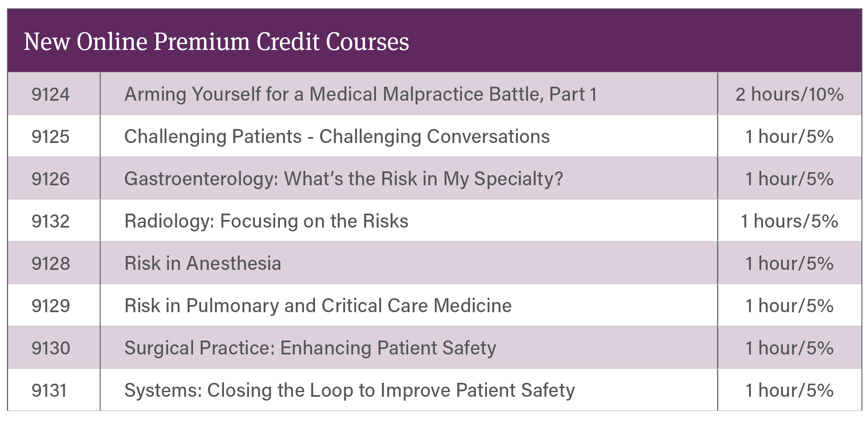Open Gastroenterology: What's the Risk course
Screen dimensions: 868x423
[344, 179]
